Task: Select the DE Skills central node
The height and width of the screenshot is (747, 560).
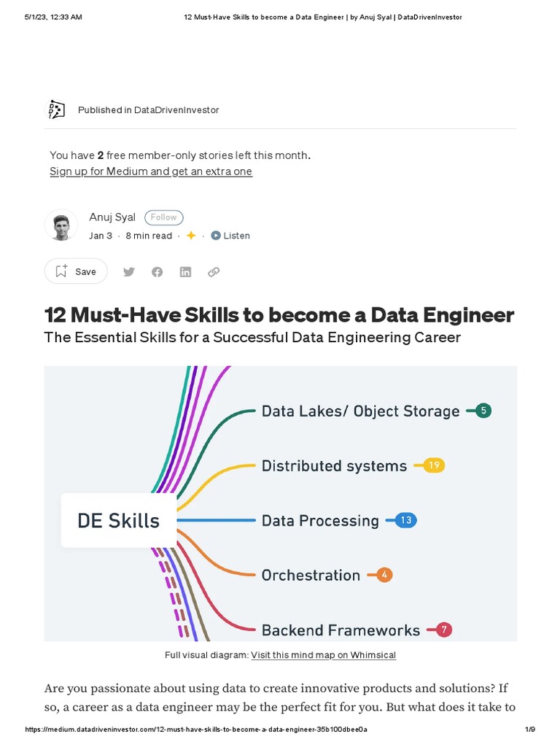Action: [118, 520]
